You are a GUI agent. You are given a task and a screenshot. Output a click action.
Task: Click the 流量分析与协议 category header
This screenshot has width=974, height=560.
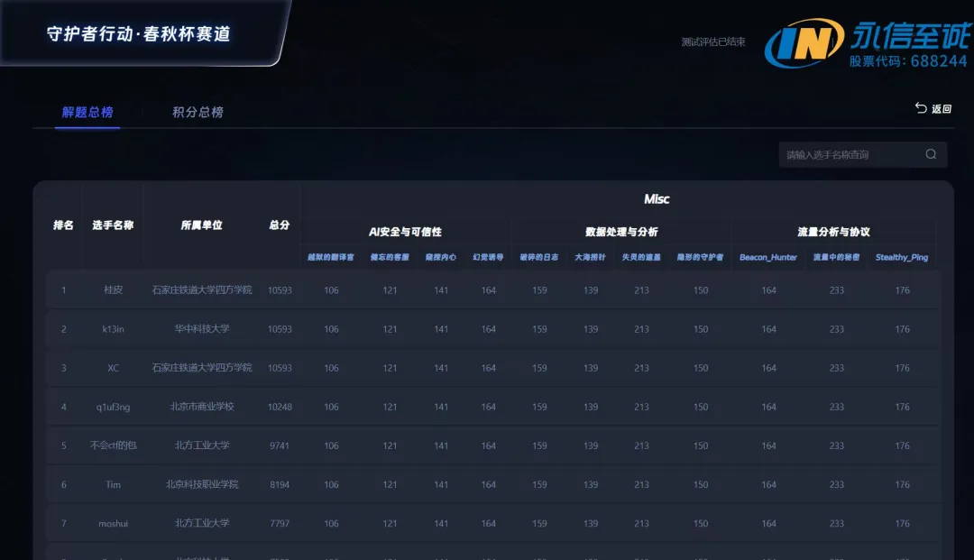[x=833, y=232]
